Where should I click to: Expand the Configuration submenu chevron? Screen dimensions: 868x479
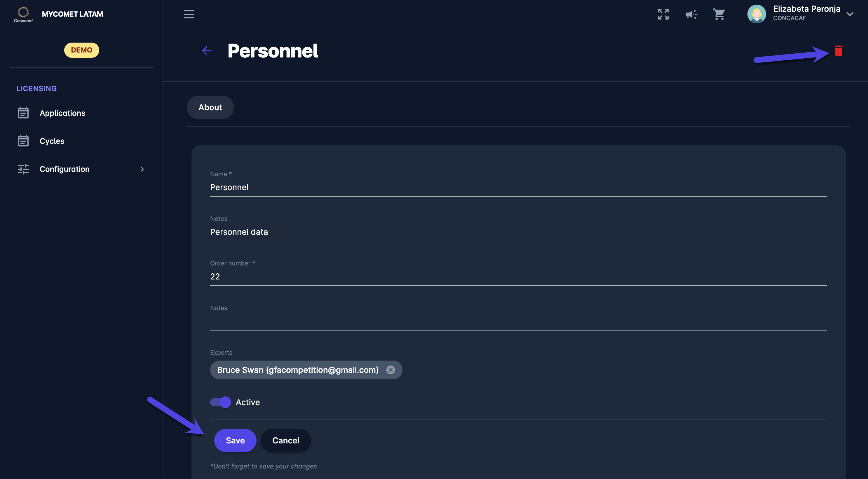pyautogui.click(x=142, y=169)
